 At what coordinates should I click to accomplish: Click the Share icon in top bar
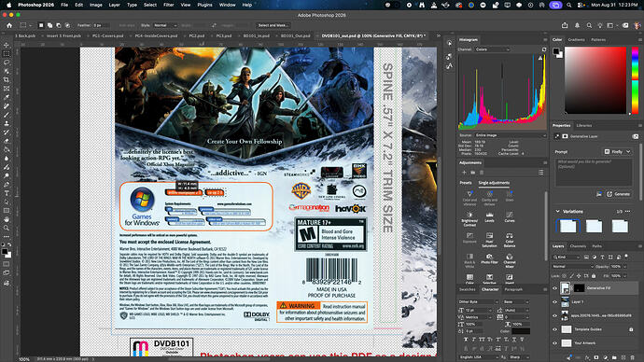tap(565, 25)
